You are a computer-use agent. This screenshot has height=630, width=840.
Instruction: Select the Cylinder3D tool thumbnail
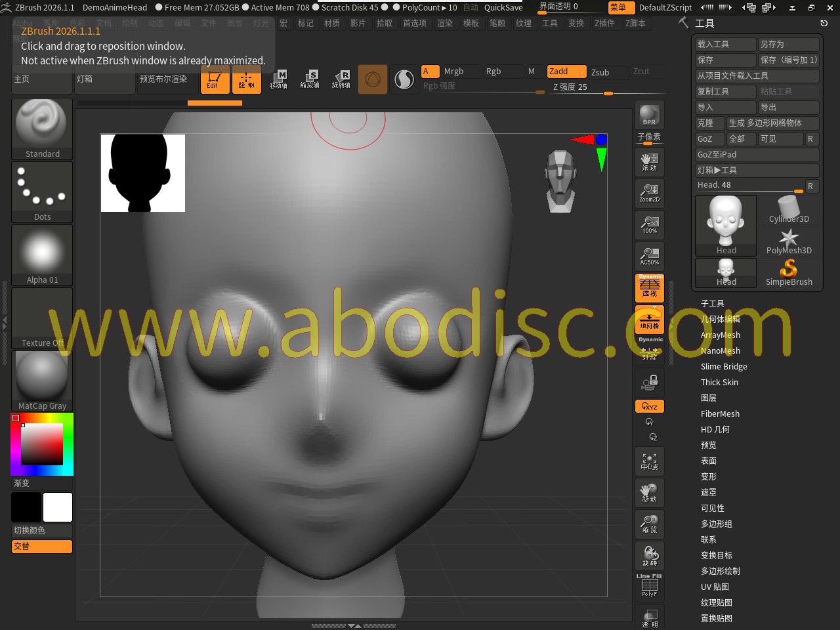(x=788, y=210)
